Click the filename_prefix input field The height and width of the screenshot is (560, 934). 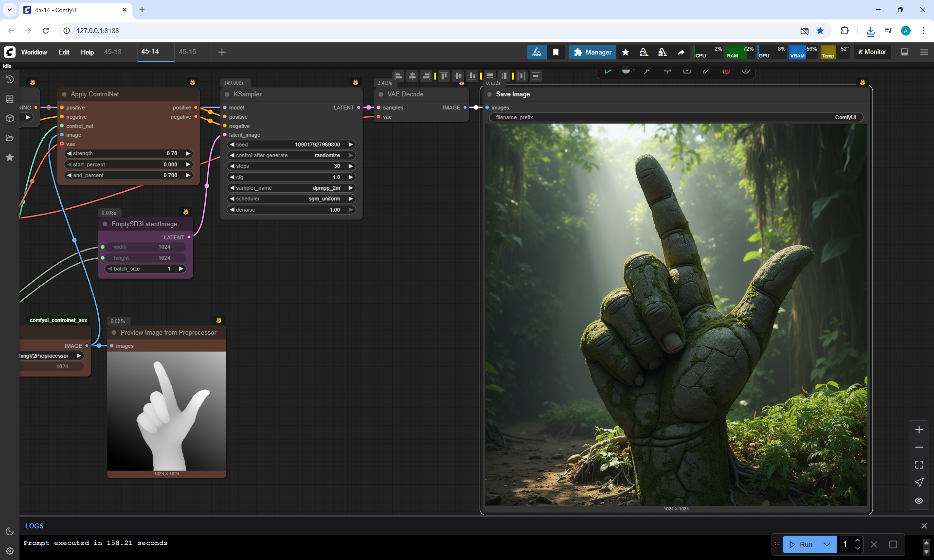click(x=675, y=117)
